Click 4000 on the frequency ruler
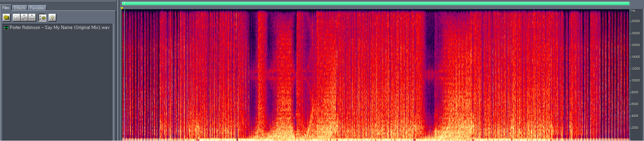Viewport: 644px width, 141px height. click(635, 116)
